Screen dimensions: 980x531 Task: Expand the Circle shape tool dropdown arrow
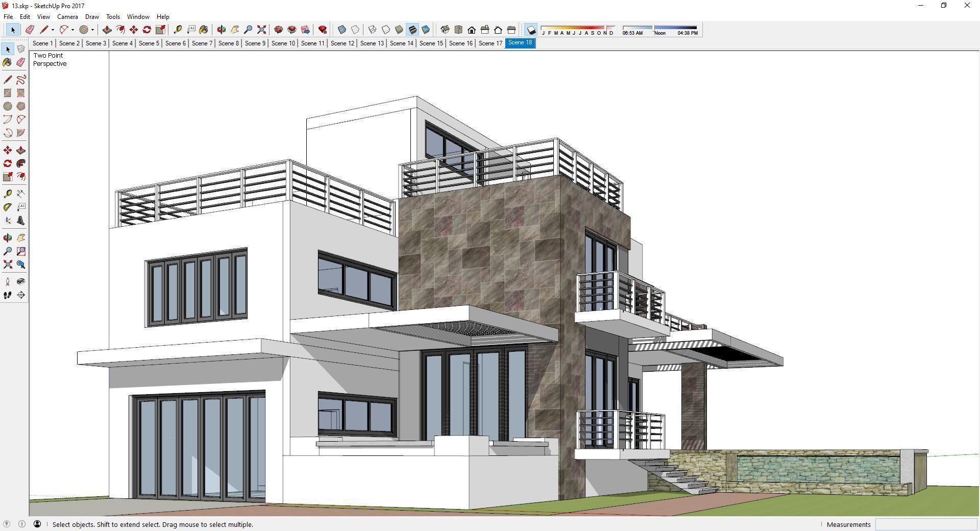tap(92, 30)
